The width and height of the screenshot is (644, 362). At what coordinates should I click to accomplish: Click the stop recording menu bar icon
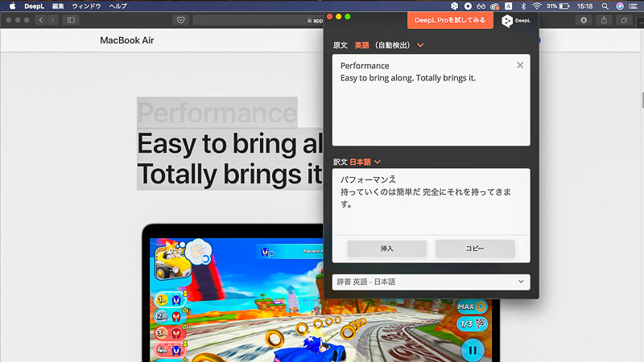468,6
